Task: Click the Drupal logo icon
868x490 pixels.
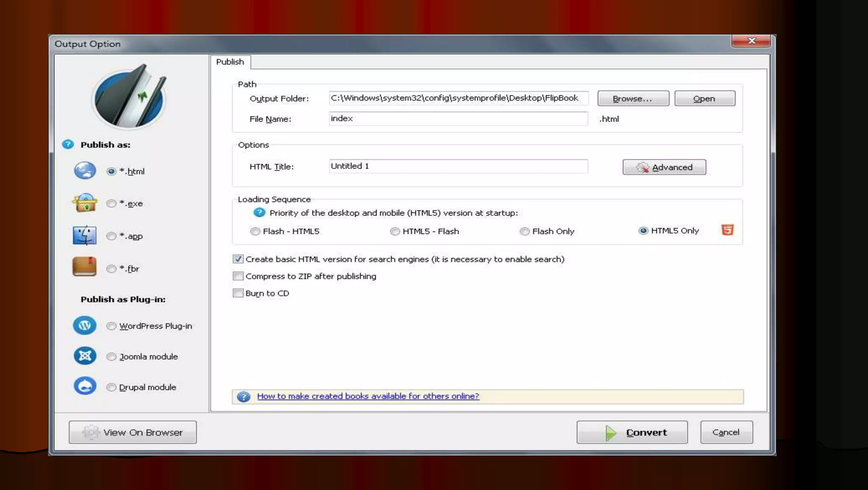Action: click(85, 386)
